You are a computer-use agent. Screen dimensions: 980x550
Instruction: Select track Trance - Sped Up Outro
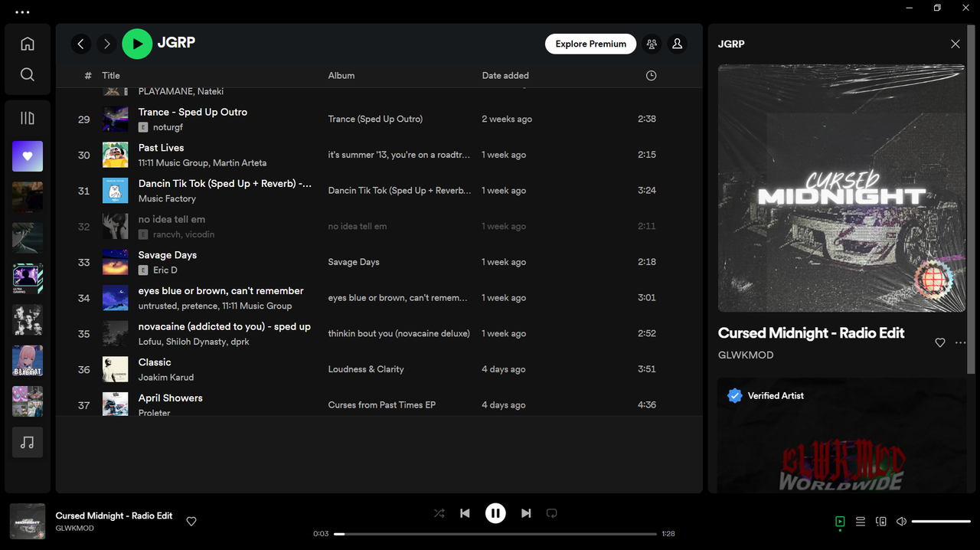tap(193, 112)
